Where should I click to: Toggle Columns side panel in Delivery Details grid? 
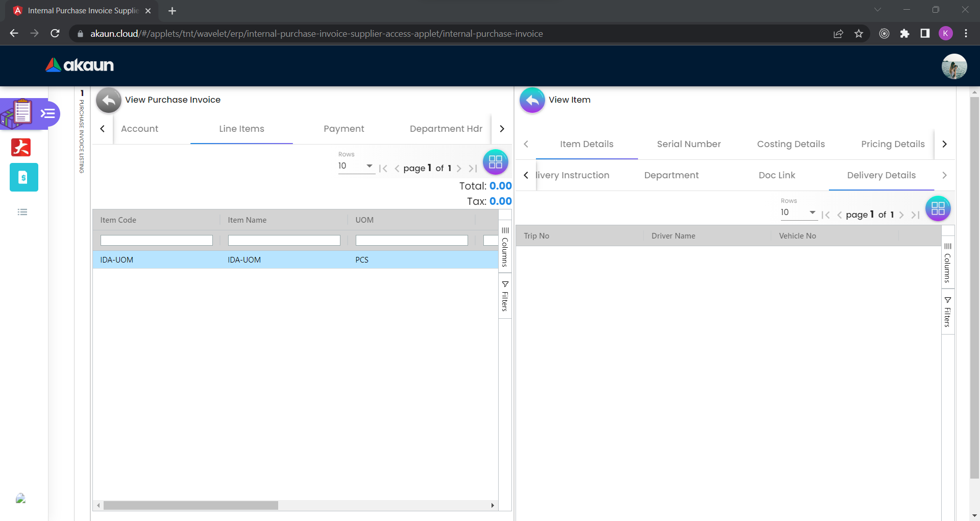pos(947,262)
